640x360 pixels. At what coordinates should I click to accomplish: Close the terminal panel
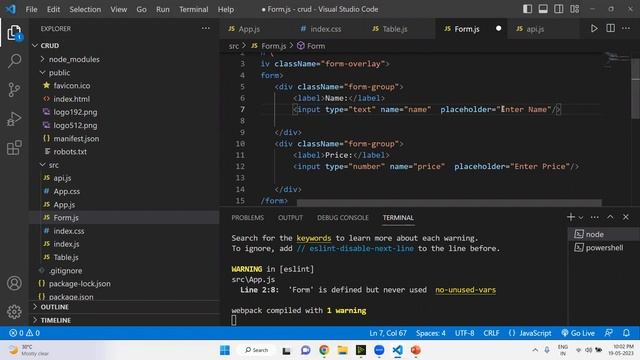(x=626, y=217)
